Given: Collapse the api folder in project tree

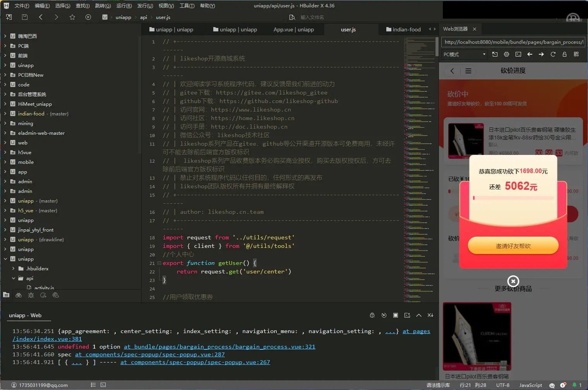Looking at the screenshot, I should click(14, 278).
